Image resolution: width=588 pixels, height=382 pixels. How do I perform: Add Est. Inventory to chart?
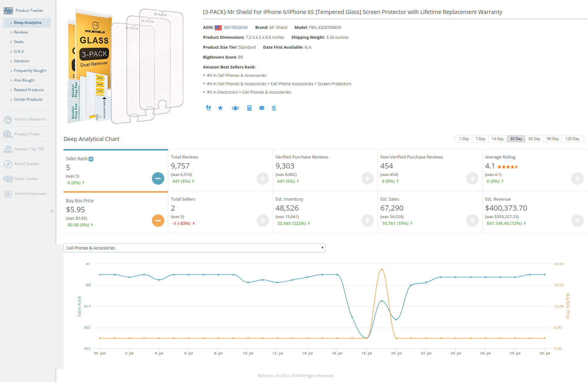point(368,221)
